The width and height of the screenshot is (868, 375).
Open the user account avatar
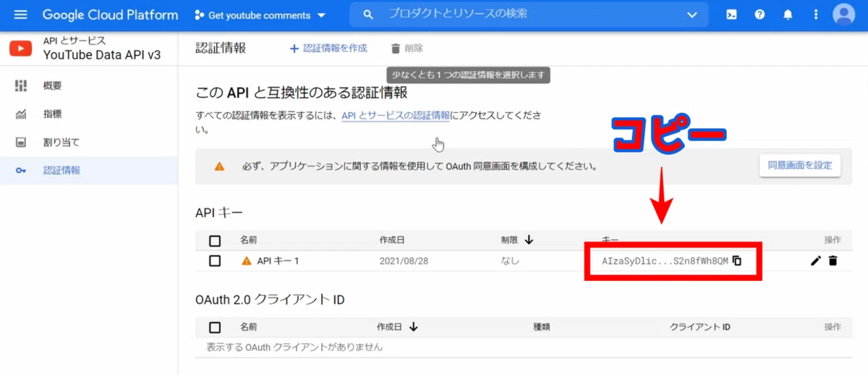843,14
